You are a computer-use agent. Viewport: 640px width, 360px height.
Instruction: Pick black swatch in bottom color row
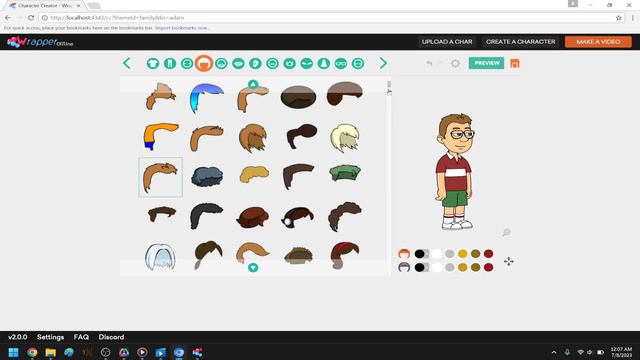coord(419,267)
